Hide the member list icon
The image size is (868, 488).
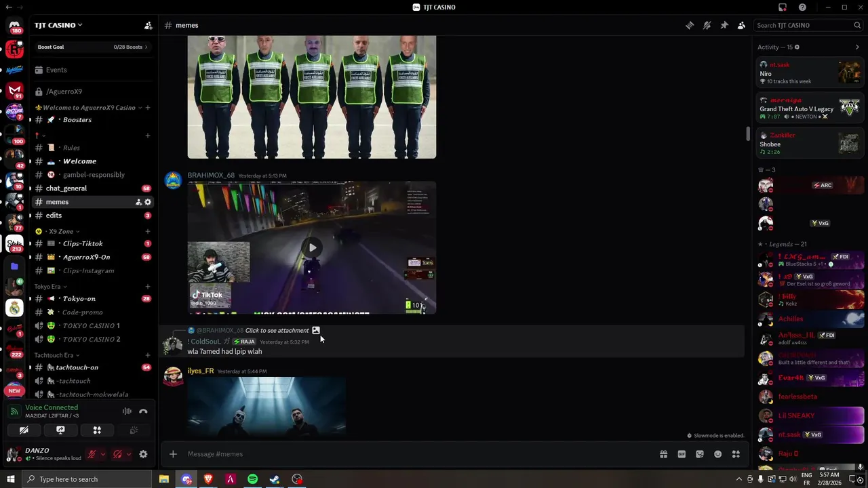point(741,25)
